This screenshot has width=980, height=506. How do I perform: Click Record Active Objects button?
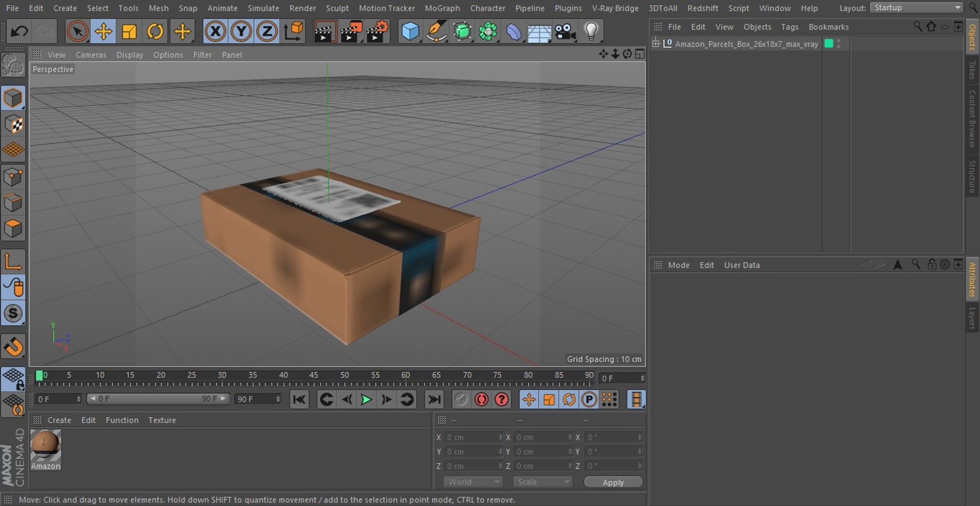coord(461,400)
